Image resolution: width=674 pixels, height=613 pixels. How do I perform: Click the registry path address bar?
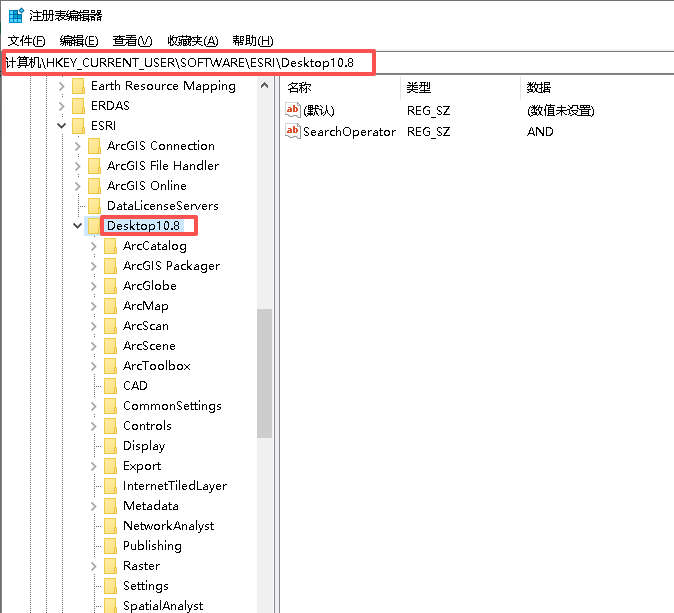pos(188,63)
